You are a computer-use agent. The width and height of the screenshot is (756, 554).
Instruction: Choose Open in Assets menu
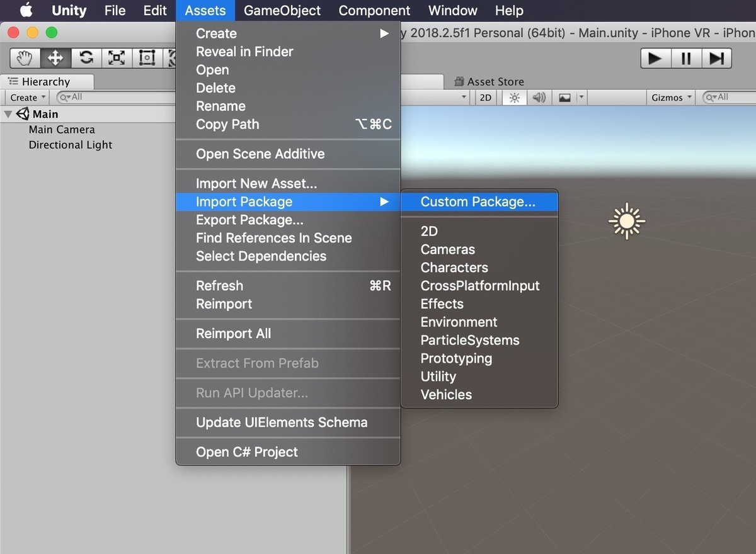click(x=288, y=70)
